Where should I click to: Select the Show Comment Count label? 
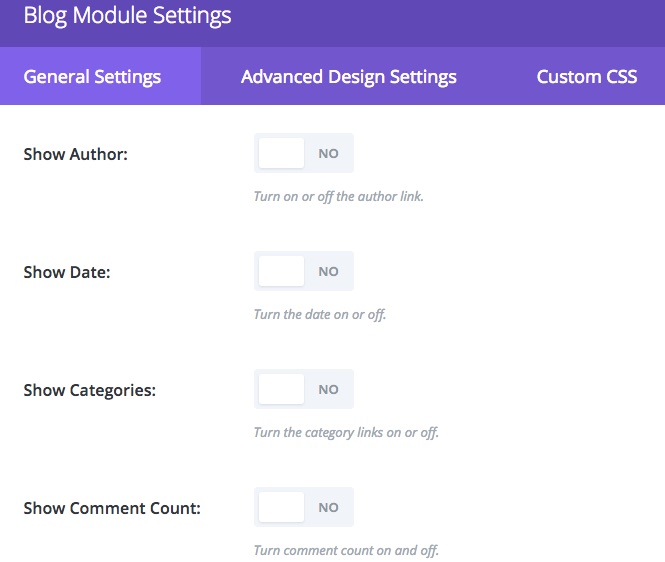pyautogui.click(x=112, y=508)
